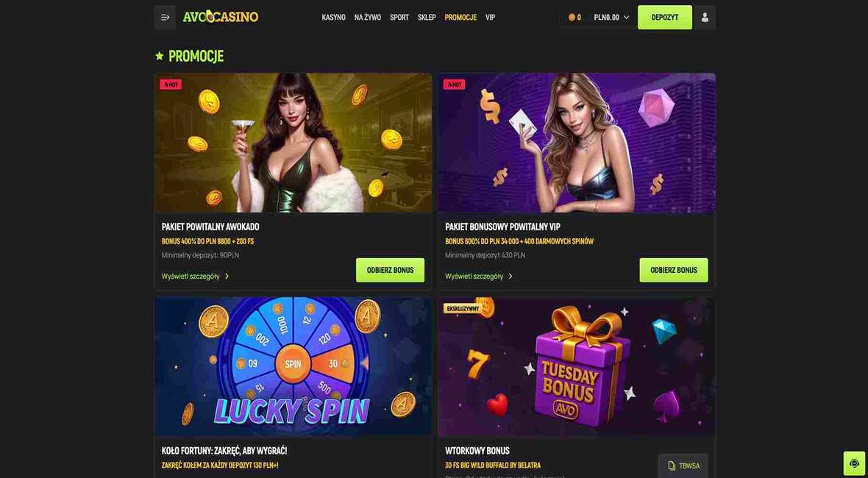Image resolution: width=868 pixels, height=478 pixels.
Task: Open the VIP menu item
Action: (x=491, y=18)
